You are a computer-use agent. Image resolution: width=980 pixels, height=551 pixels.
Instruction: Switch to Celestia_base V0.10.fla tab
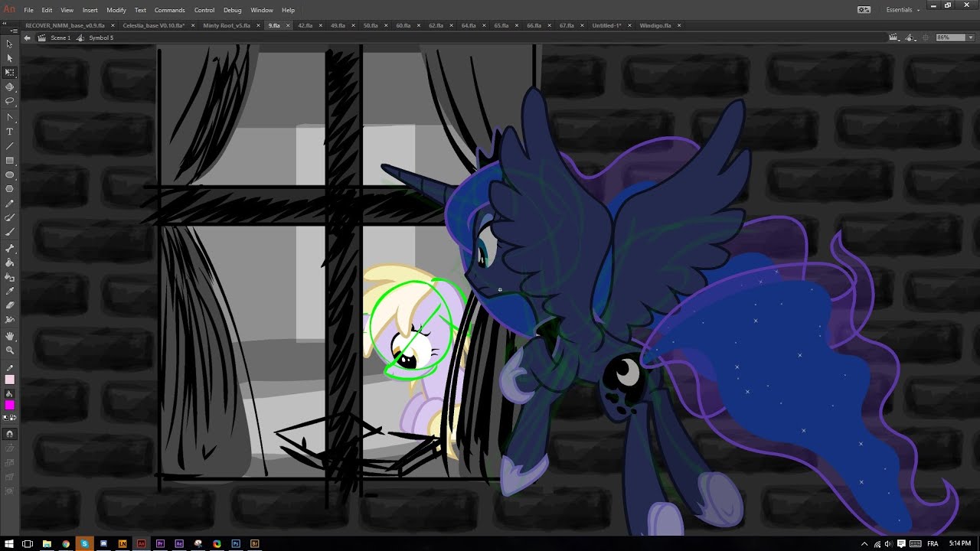pyautogui.click(x=154, y=25)
